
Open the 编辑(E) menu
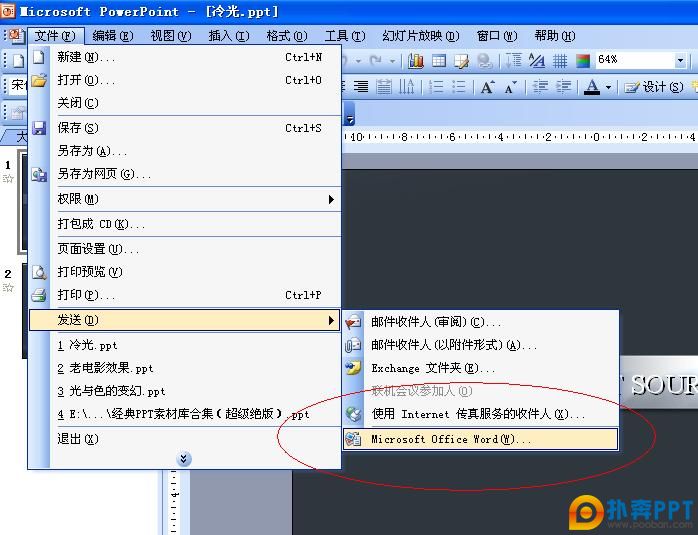[x=113, y=36]
